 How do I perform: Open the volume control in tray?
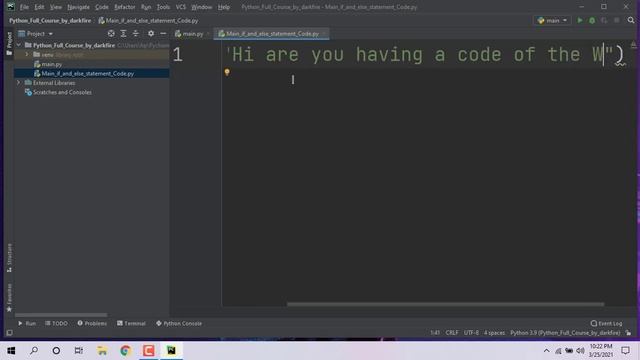point(580,351)
